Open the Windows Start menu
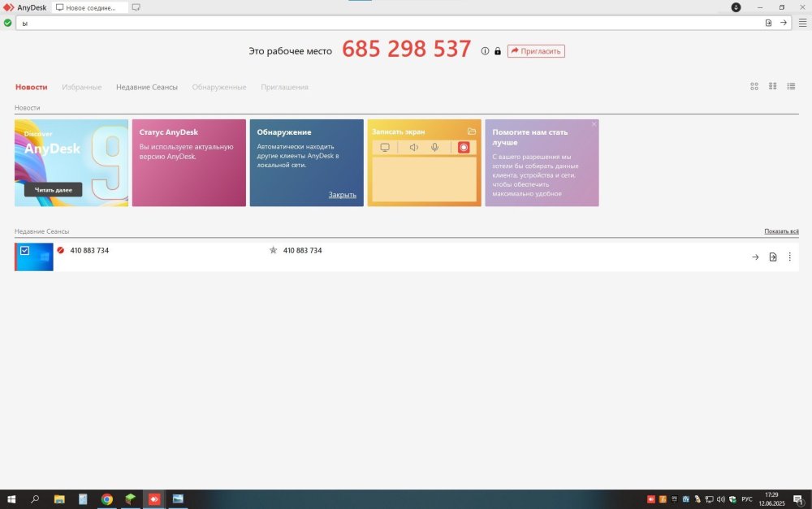Viewport: 812px width, 509px height. (11, 499)
